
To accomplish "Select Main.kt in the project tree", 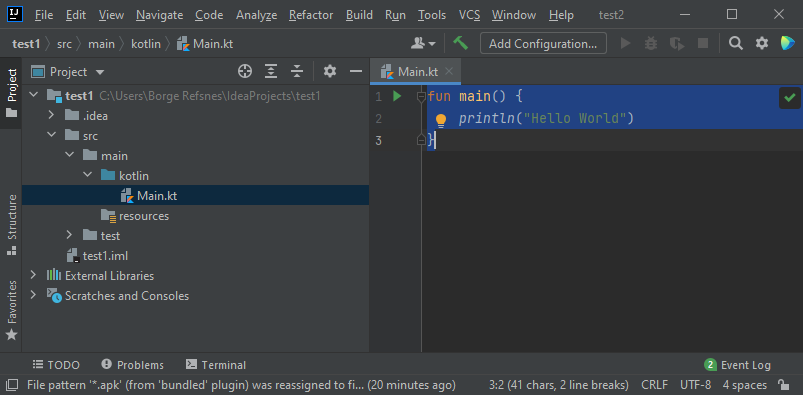I will (x=196, y=195).
